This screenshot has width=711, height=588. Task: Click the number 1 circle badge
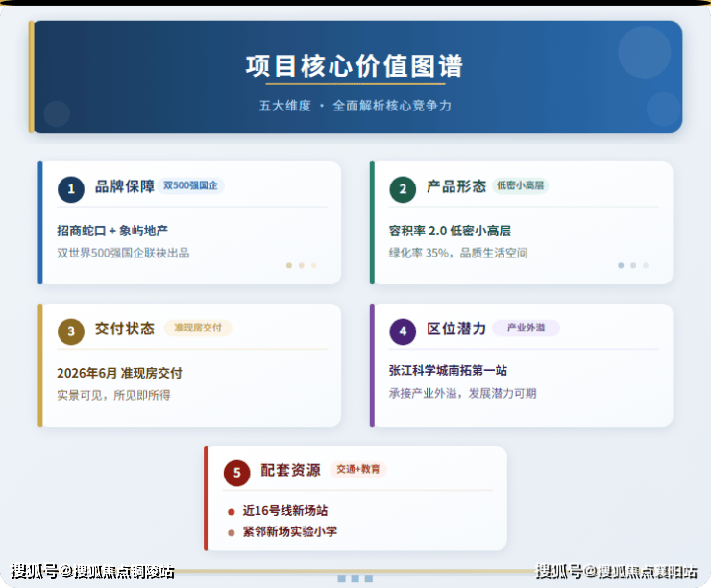click(x=71, y=189)
